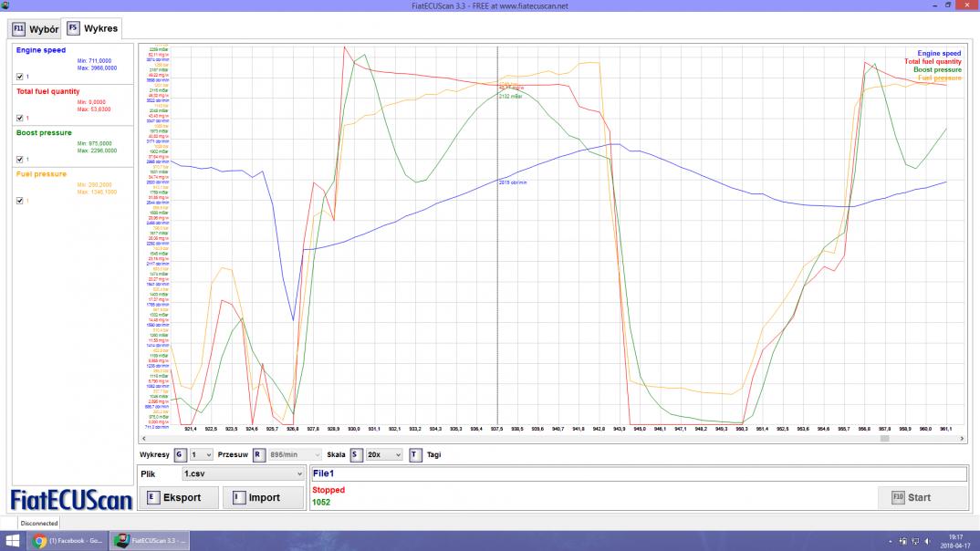Uncheck the Engine speed checkbox
Image resolution: width=980 pixels, height=551 pixels.
[x=21, y=77]
